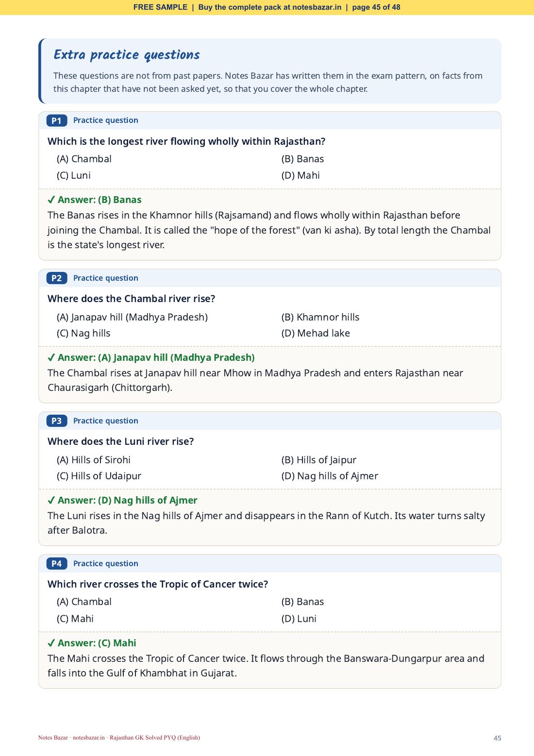Viewport: 534px width, 756px height.
Task: Click the page number 45 in footer
Action: (498, 738)
